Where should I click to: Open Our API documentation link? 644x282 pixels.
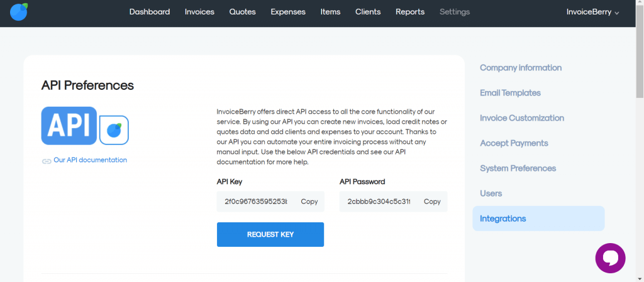pos(91,160)
